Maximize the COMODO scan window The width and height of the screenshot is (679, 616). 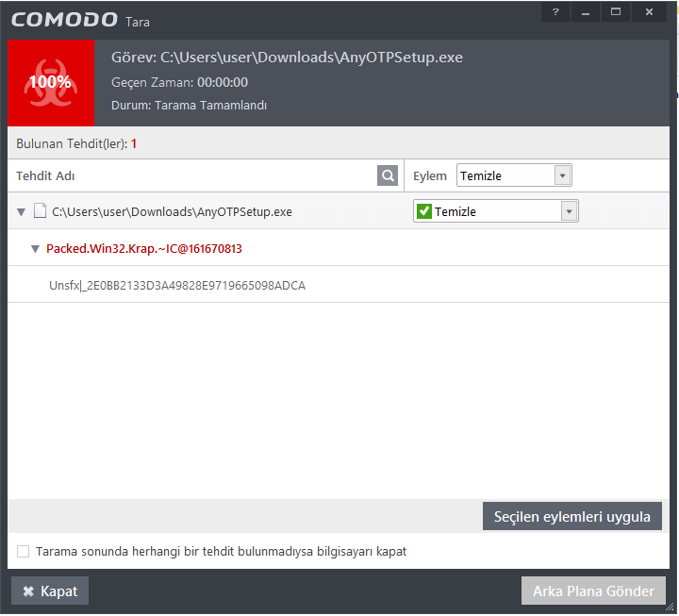pos(615,11)
